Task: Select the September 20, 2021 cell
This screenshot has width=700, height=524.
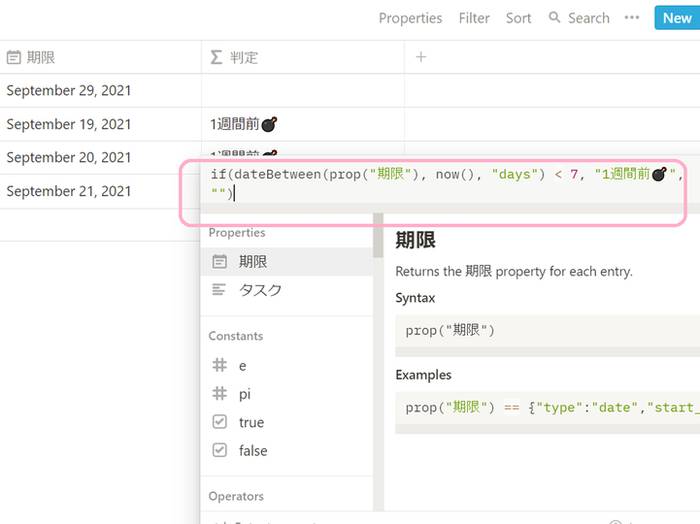Action: point(100,158)
